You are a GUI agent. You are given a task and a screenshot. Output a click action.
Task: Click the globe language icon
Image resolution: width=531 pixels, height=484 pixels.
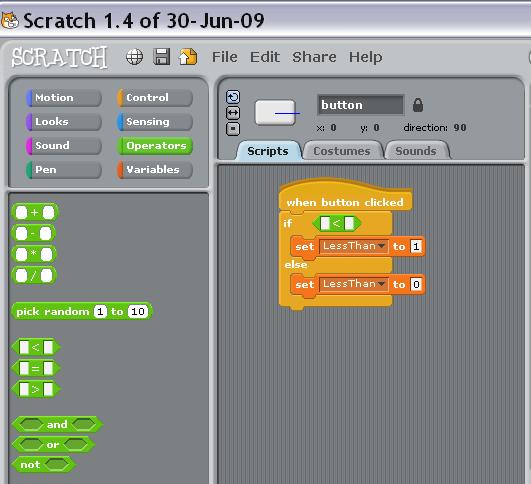click(134, 57)
